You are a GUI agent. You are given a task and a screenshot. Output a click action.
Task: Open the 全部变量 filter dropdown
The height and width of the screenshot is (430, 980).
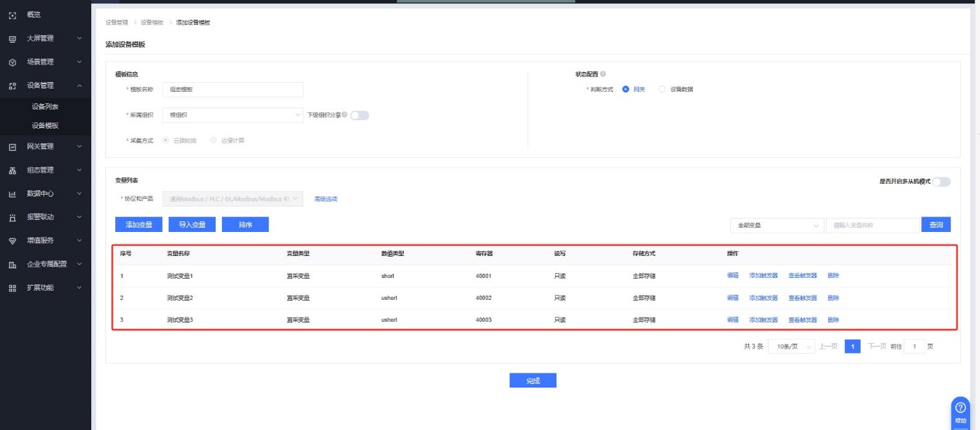(776, 225)
